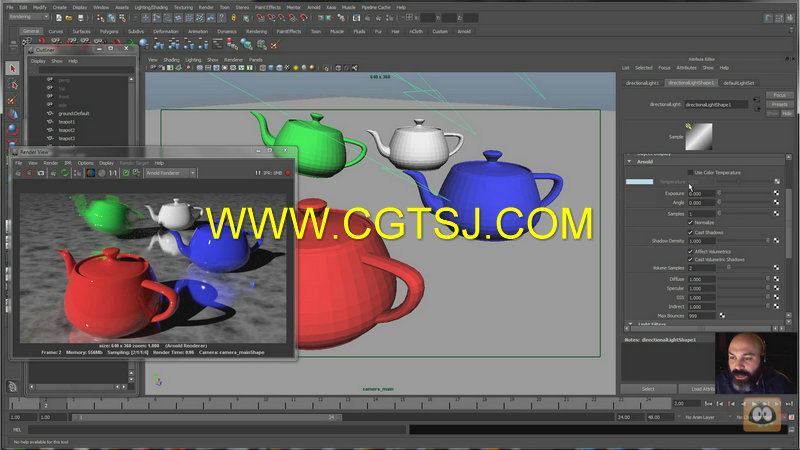Screen dimensions: 800x450
Task: Click the Save Scene disk icon
Action: tap(80, 18)
